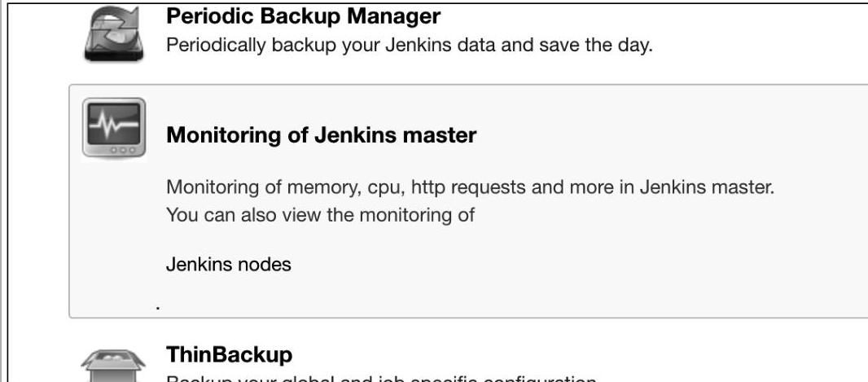Viewport: 868px width, 382px height.
Task: Click the three buttons under the monitor icon screen
Action: pyautogui.click(x=122, y=150)
